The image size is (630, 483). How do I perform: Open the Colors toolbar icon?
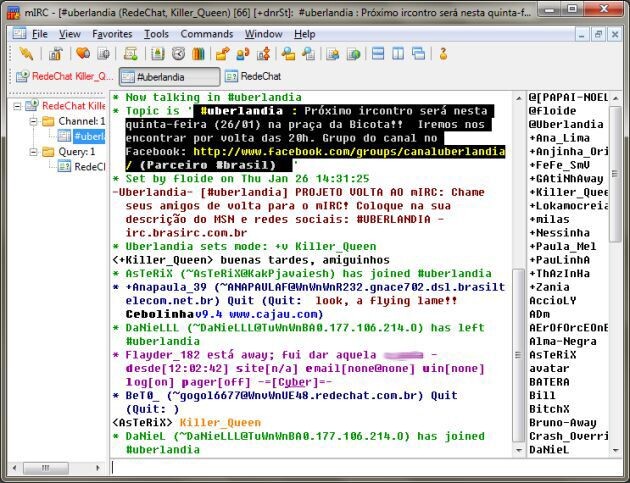pyautogui.click(x=199, y=53)
